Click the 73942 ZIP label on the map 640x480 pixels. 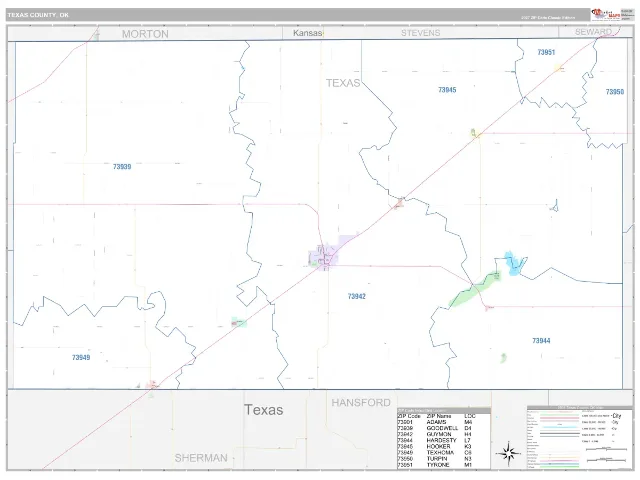click(x=356, y=296)
